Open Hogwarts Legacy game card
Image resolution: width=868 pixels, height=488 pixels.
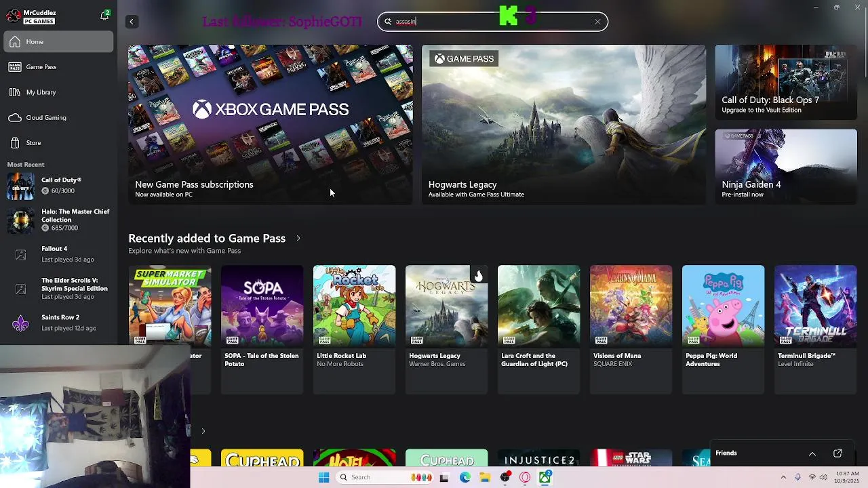pos(446,329)
